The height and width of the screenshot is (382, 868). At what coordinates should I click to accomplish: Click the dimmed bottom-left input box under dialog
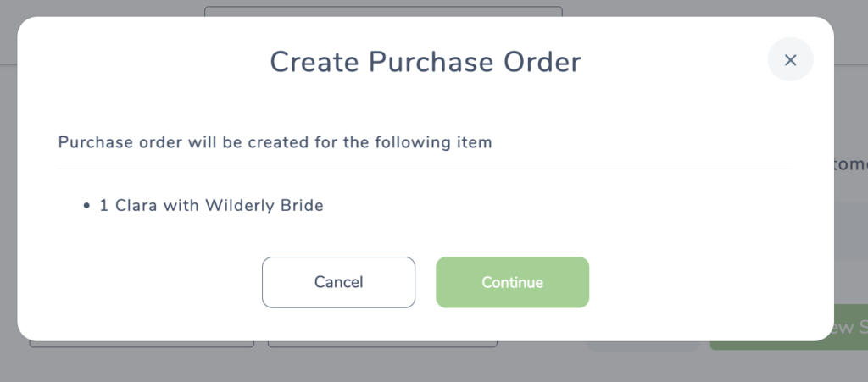(142, 345)
